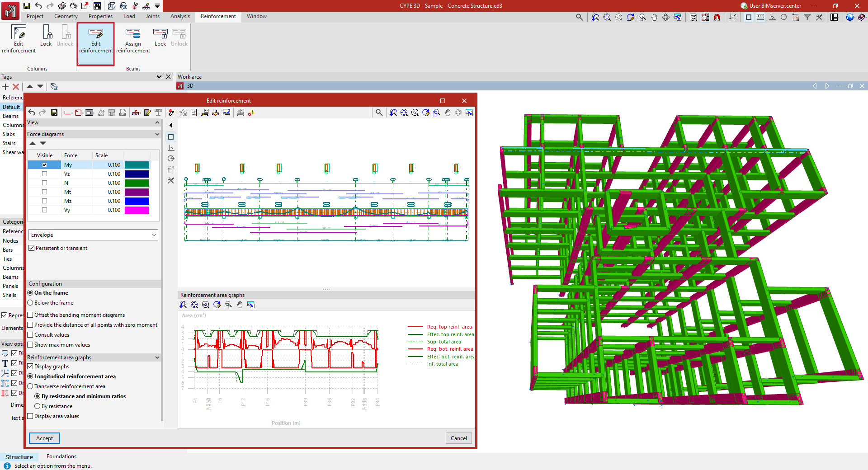Click the My scale value field
Screen dimensions: 868x470
[x=108, y=165]
